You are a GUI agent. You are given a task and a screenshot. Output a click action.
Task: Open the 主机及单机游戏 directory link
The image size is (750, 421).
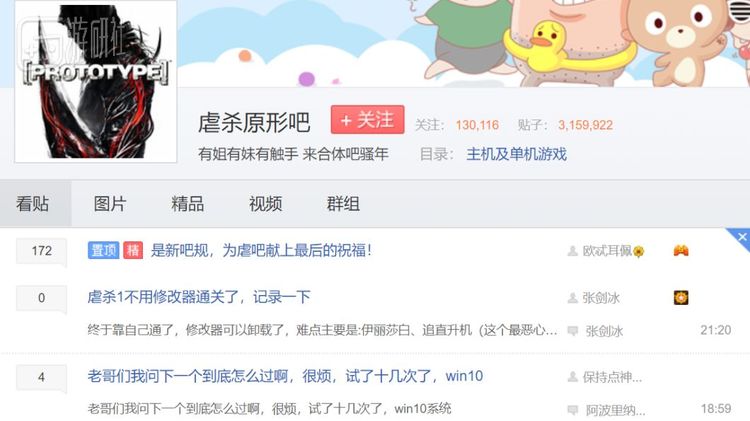pyautogui.click(x=516, y=154)
